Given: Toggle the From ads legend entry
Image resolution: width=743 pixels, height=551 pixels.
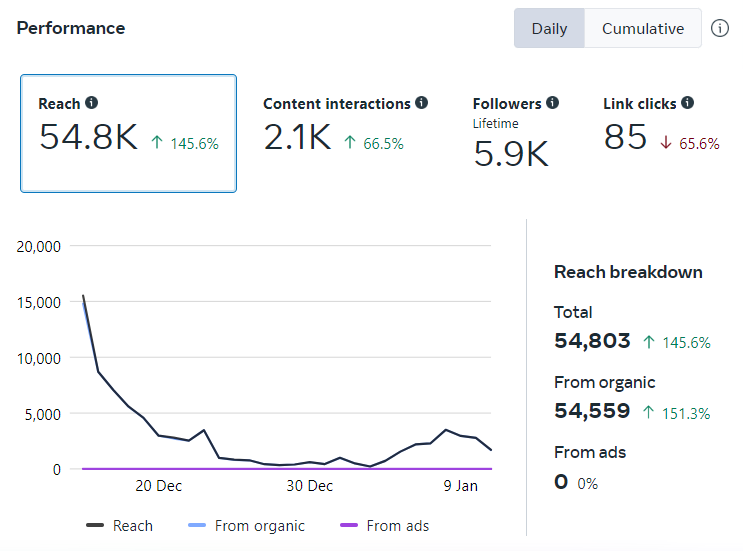Looking at the screenshot, I should pos(384,525).
